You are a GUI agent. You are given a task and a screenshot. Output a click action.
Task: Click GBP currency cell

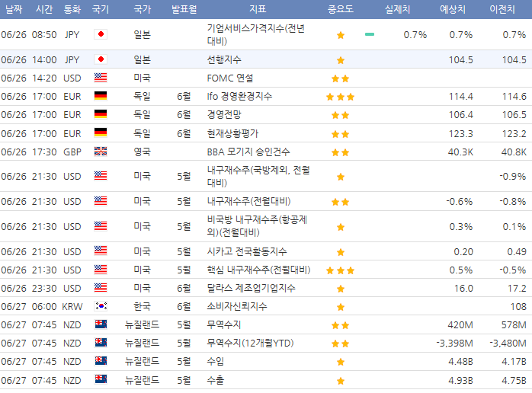[x=72, y=152]
